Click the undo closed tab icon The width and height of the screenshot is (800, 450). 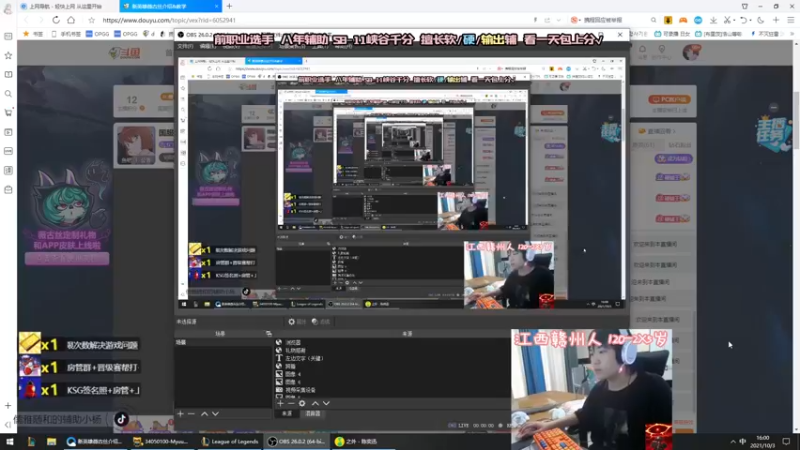tap(744, 20)
